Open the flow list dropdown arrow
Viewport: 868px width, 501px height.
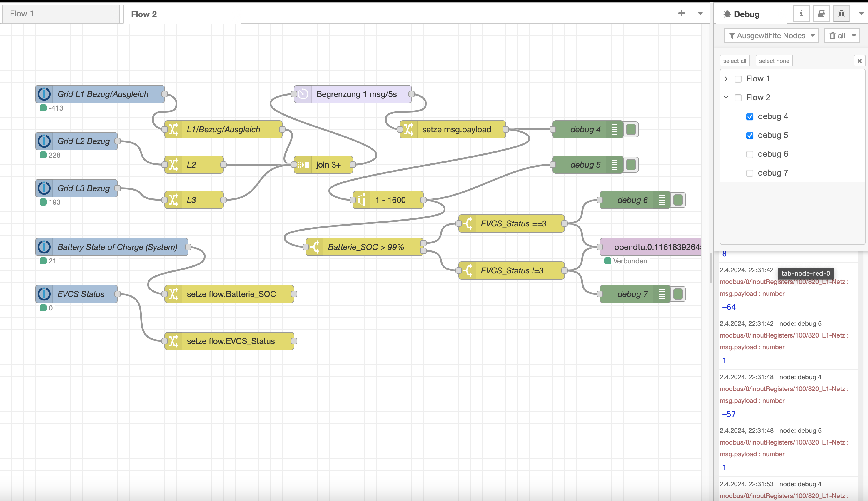pyautogui.click(x=700, y=14)
